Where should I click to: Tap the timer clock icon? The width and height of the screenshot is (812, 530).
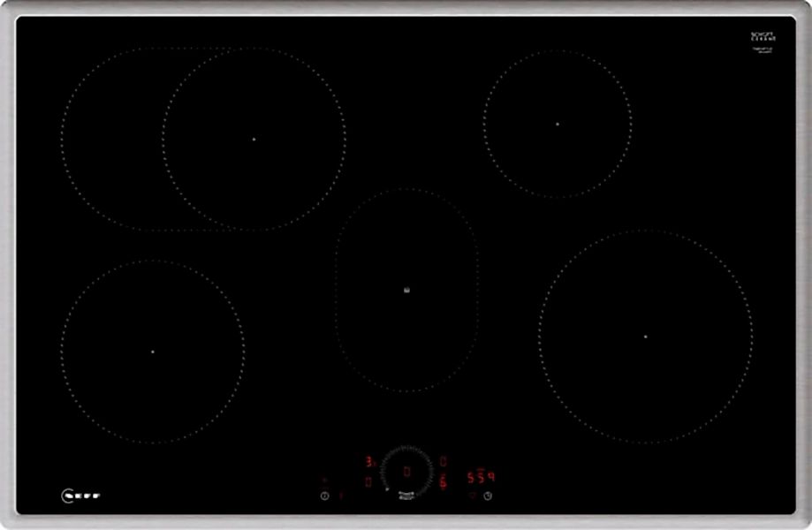(x=487, y=496)
